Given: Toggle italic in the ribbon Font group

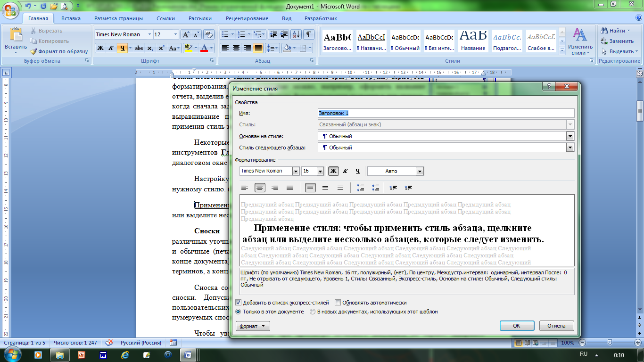Looking at the screenshot, I should 111,48.
